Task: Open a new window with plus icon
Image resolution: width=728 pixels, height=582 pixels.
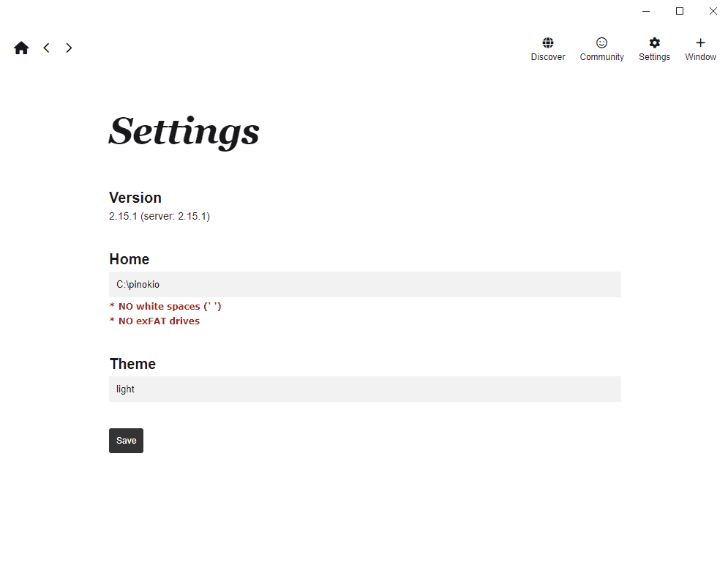Action: pos(701,42)
